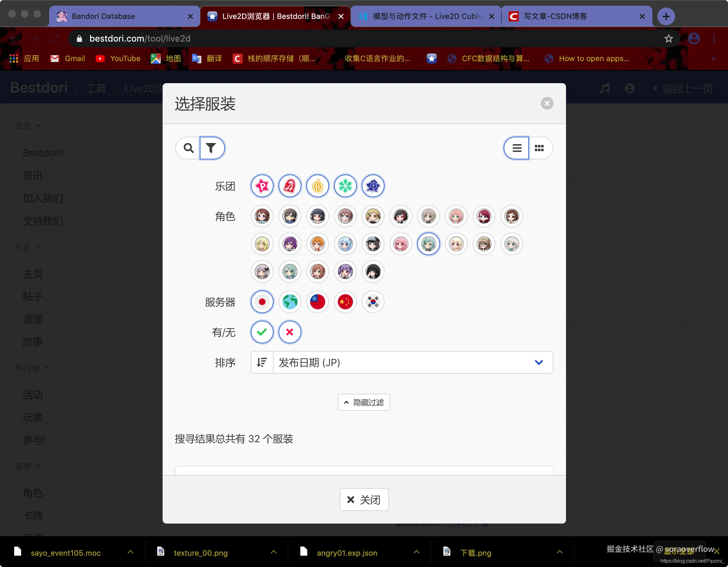
Task: Click the Japan server flag filter
Action: tap(262, 302)
